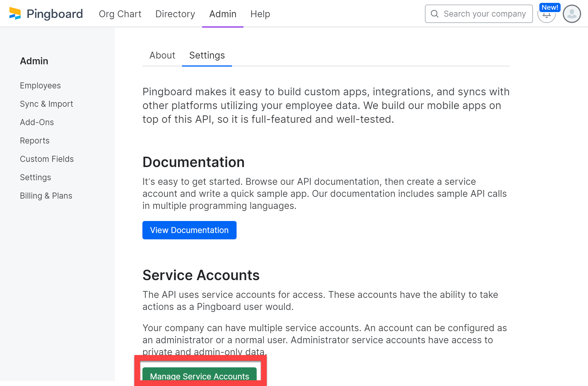This screenshot has height=386, width=588.
Task: Switch to the About tab
Action: click(162, 55)
